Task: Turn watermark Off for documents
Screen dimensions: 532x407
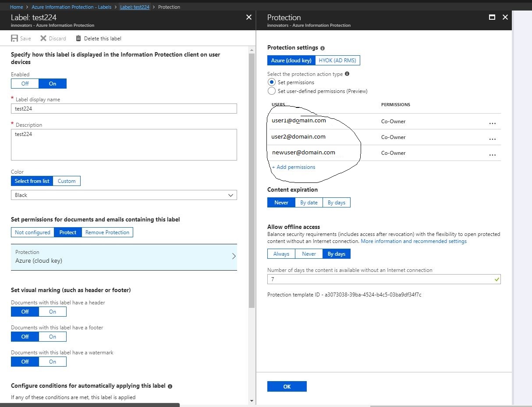Action: coord(25,361)
